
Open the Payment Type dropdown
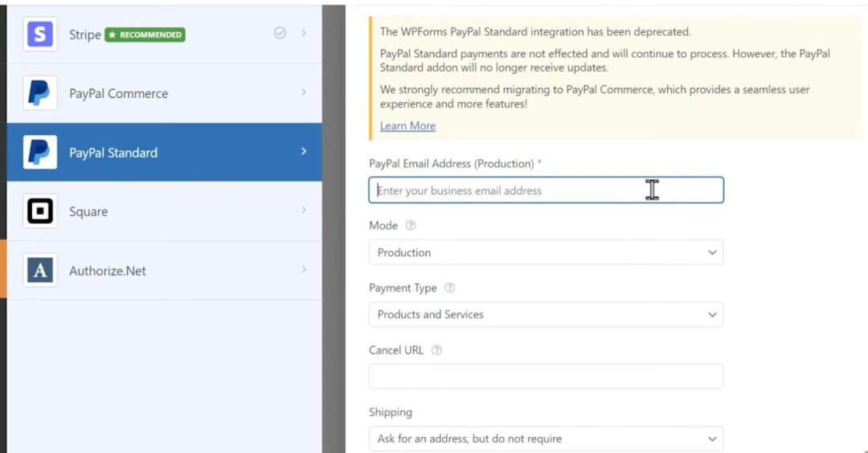pos(546,314)
